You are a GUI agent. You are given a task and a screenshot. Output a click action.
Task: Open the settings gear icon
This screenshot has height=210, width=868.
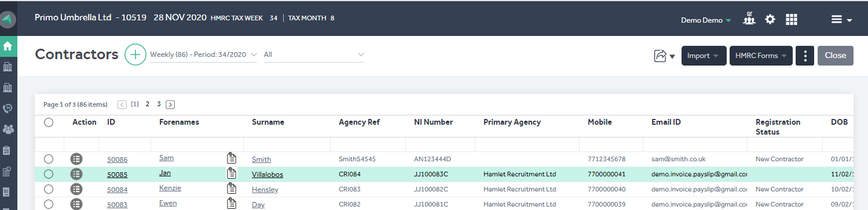coord(770,19)
